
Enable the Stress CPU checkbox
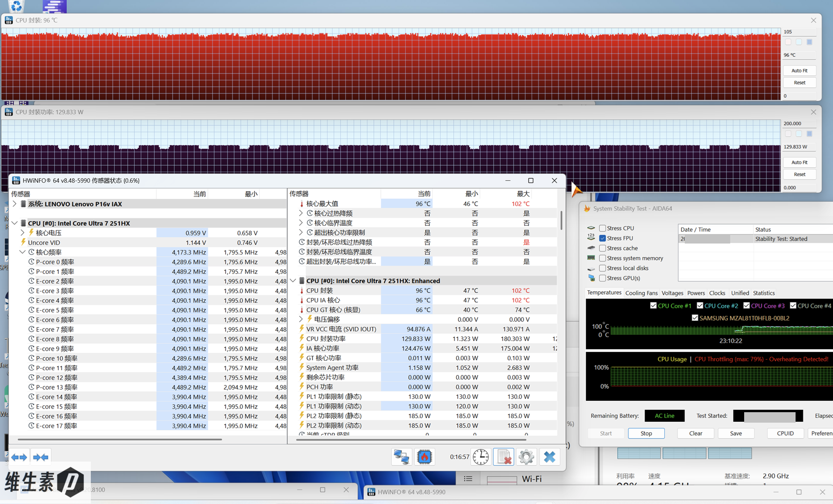click(602, 228)
